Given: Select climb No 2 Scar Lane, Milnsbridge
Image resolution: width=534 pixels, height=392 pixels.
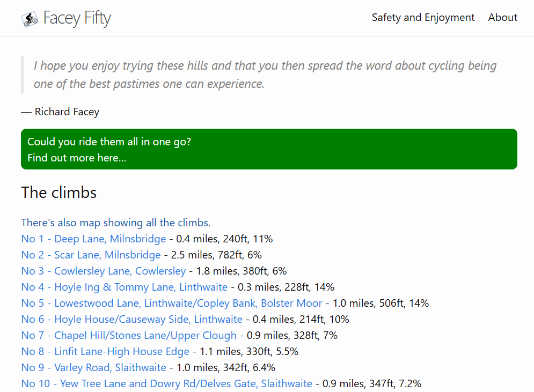Looking at the screenshot, I should pos(91,255).
